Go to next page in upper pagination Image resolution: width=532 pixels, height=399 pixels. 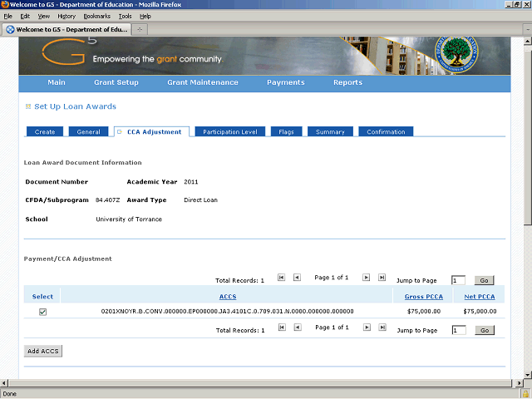[x=366, y=278]
